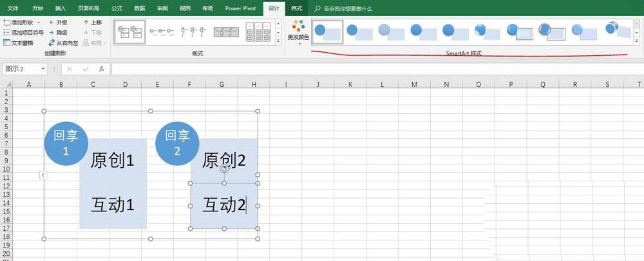Open the 插入 ribbon tab

[61, 8]
